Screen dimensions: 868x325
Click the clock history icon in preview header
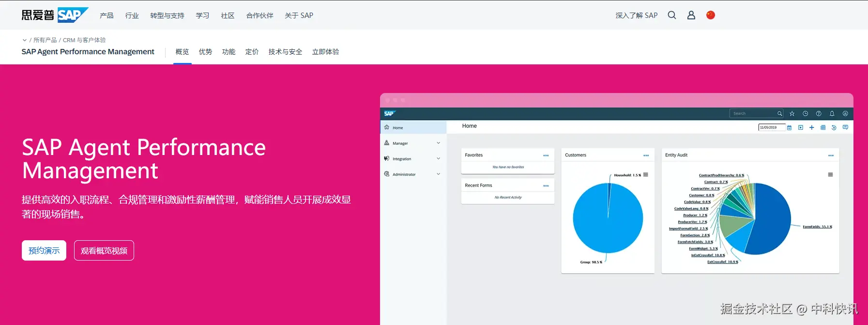click(806, 113)
